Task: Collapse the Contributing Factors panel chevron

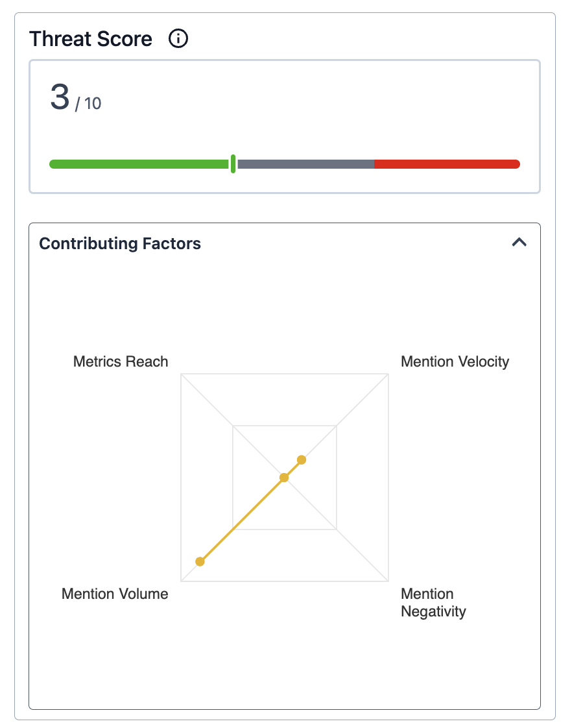Action: pyautogui.click(x=519, y=243)
